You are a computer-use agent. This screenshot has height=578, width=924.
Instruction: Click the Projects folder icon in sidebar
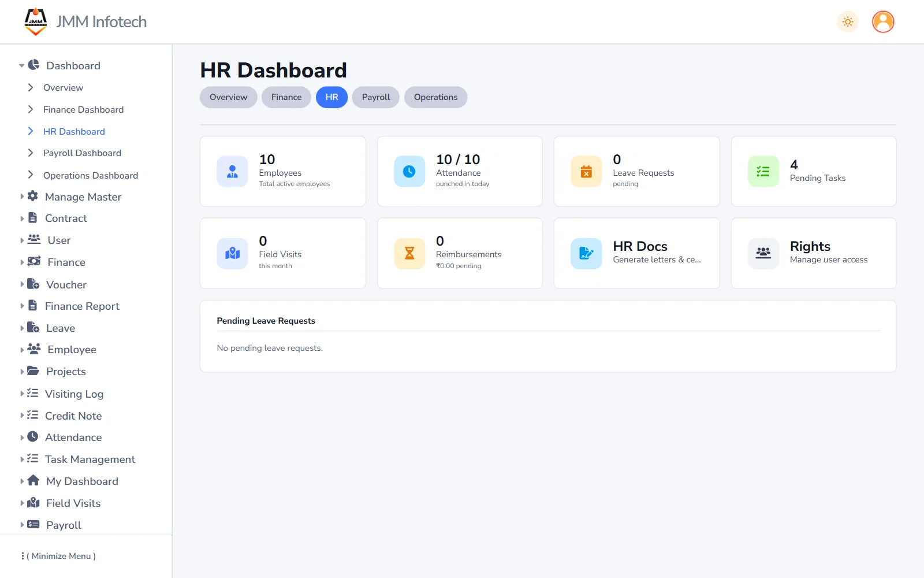pyautogui.click(x=33, y=370)
